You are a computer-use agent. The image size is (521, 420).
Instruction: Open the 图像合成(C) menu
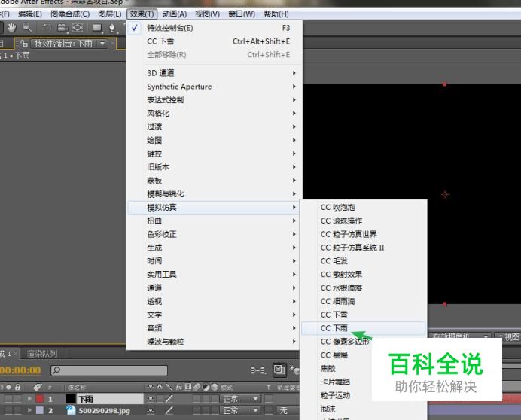70,14
